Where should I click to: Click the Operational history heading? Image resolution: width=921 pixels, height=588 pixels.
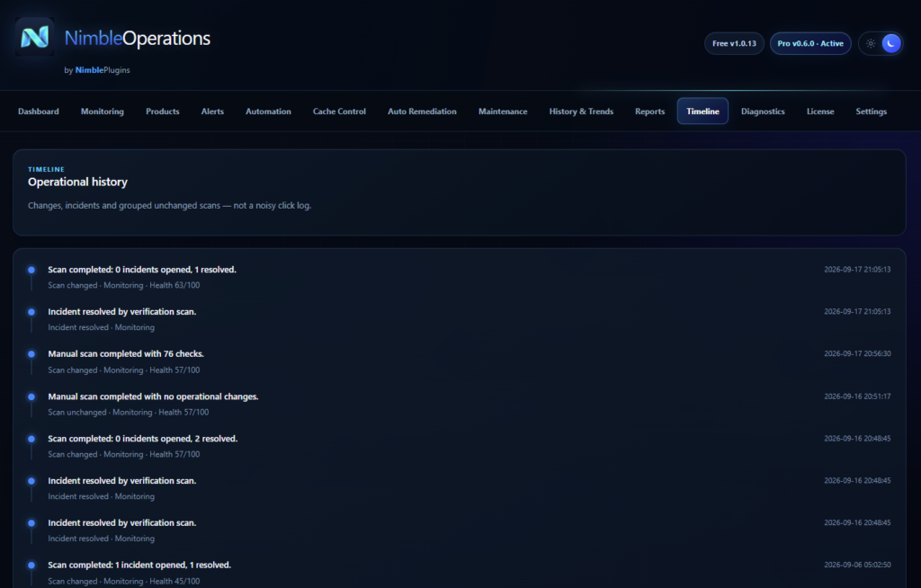[77, 183]
